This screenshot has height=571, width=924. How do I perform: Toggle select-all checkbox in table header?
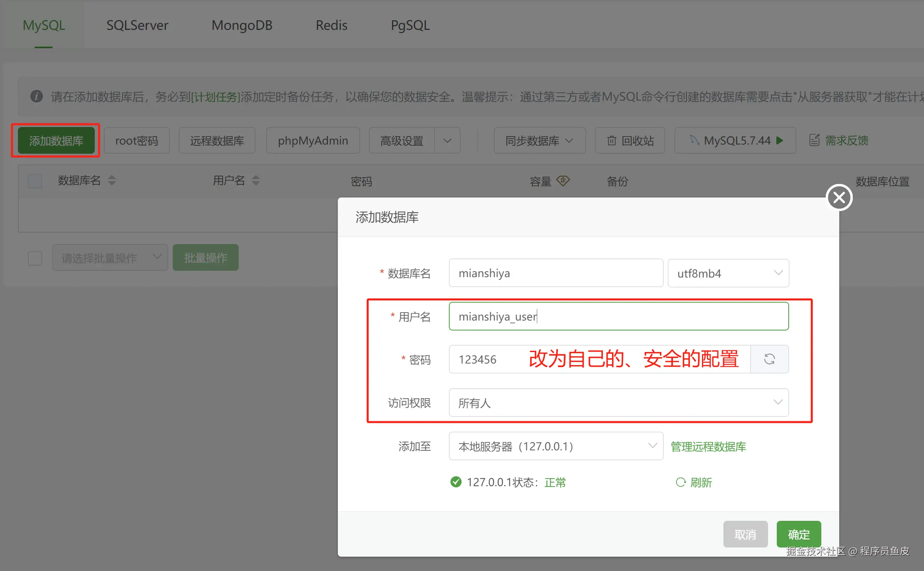coord(35,181)
